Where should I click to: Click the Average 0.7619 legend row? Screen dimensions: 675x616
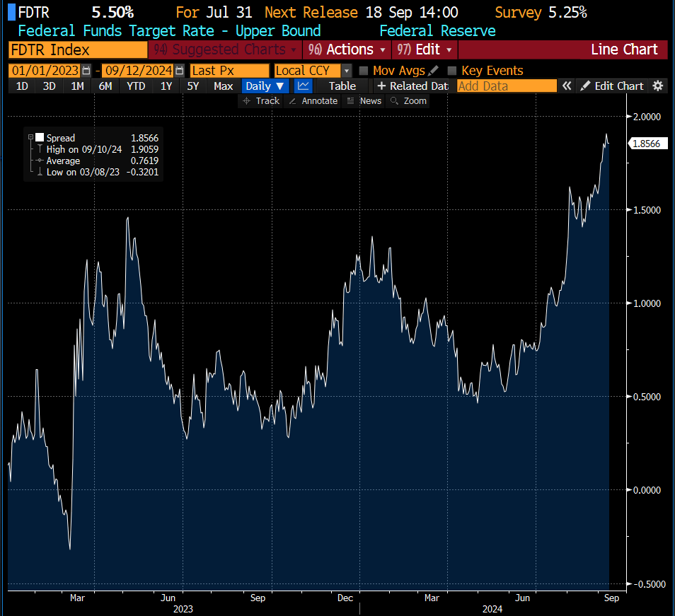tap(98, 161)
